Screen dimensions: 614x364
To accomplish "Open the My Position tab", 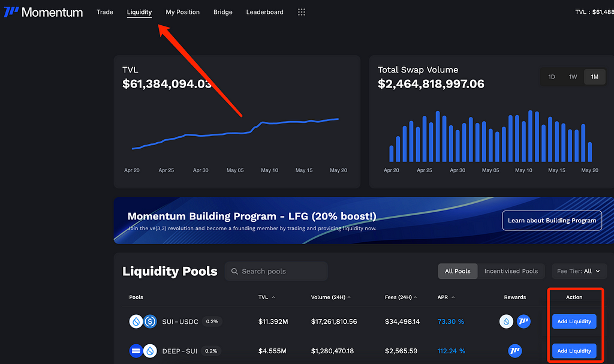I will coord(182,12).
